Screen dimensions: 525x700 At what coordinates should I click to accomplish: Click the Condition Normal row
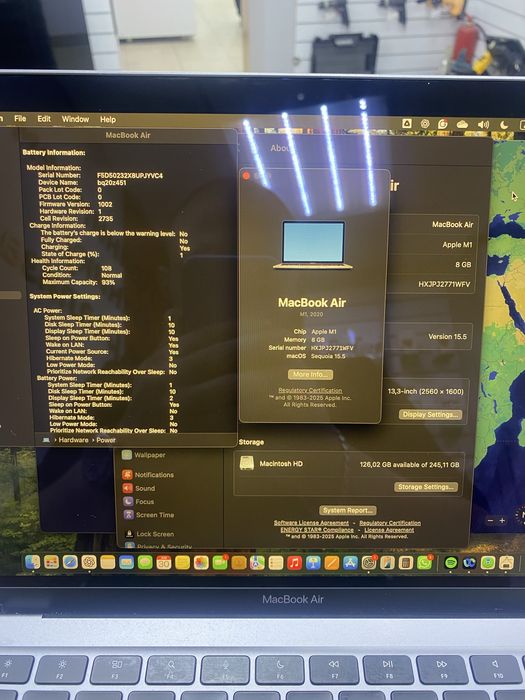(x=82, y=275)
